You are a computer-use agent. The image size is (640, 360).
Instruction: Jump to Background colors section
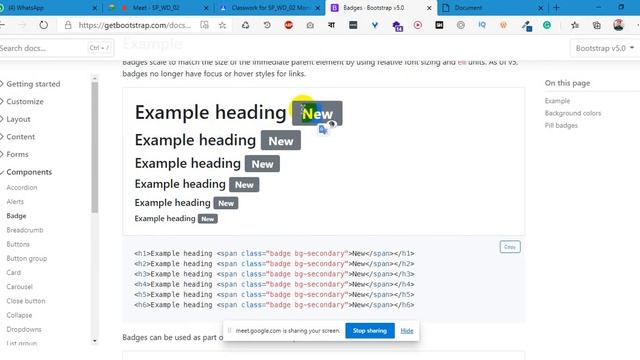(573, 113)
